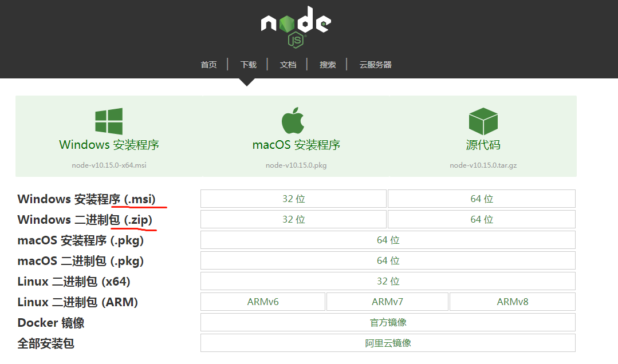Download the ARMv8 Linux binary
The image size is (618, 364).
(x=513, y=302)
